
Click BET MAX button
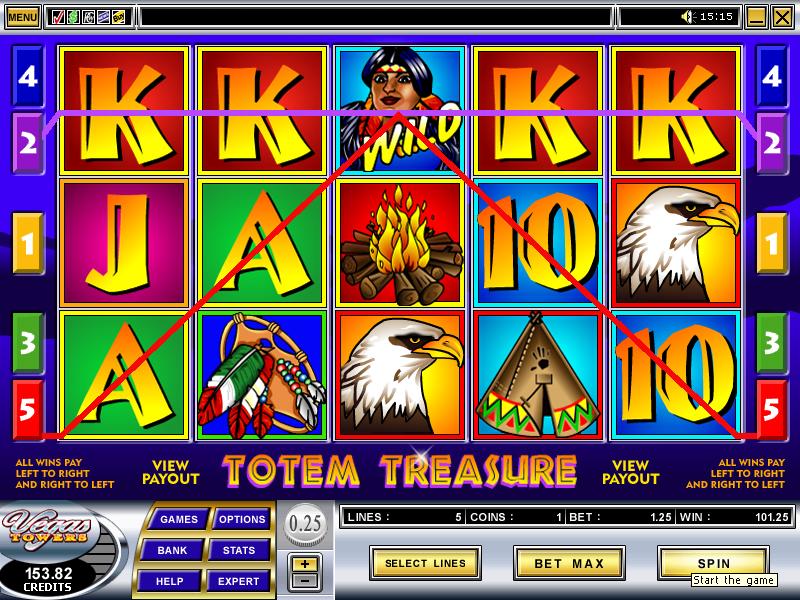[569, 563]
